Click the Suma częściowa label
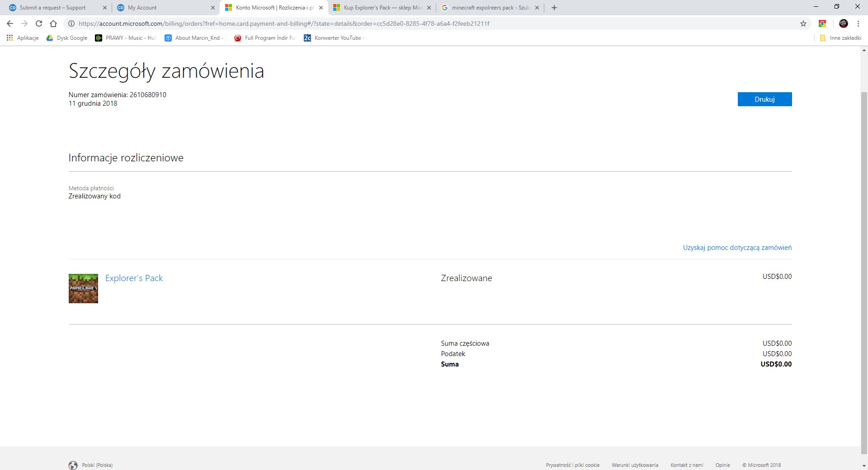 tap(465, 343)
